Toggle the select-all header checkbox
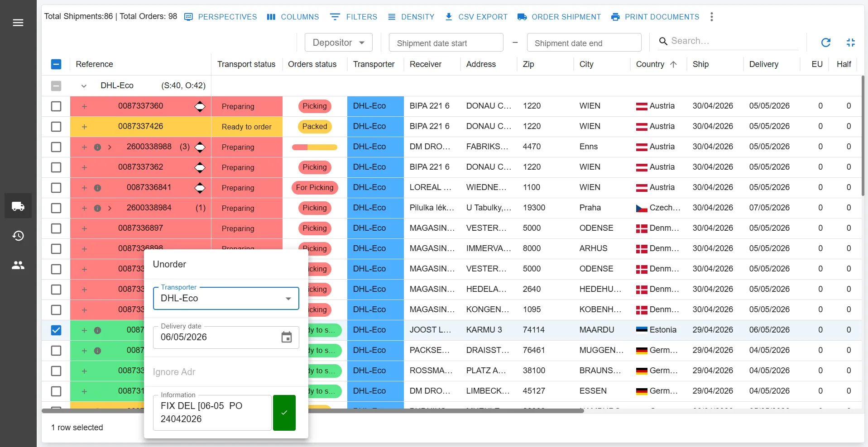 (56, 64)
